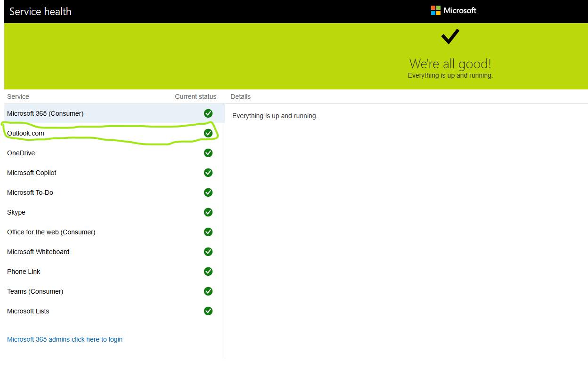
Task: Click green status check for Microsoft Copilot
Action: [208, 173]
